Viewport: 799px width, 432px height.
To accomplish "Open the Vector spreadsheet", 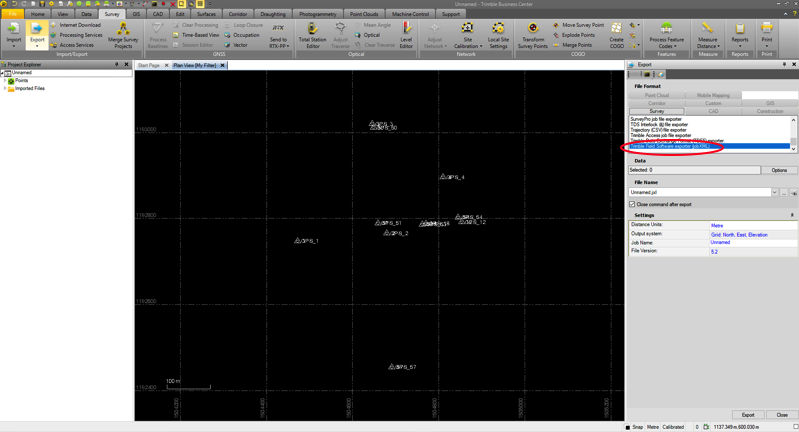I will coord(236,45).
